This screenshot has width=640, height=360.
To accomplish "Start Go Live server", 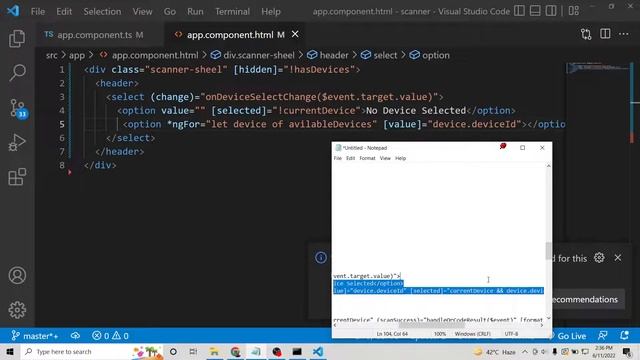I will click(568, 336).
